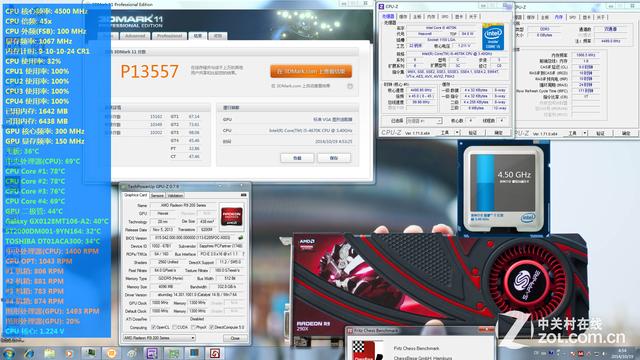Select the Professional tab in 3DMark 11

pyautogui.click(x=169, y=36)
